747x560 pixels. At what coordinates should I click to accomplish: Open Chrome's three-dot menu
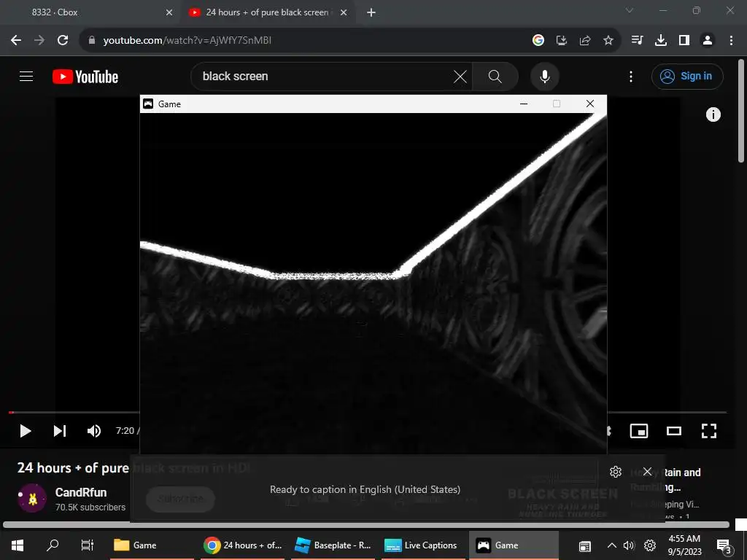click(x=731, y=41)
